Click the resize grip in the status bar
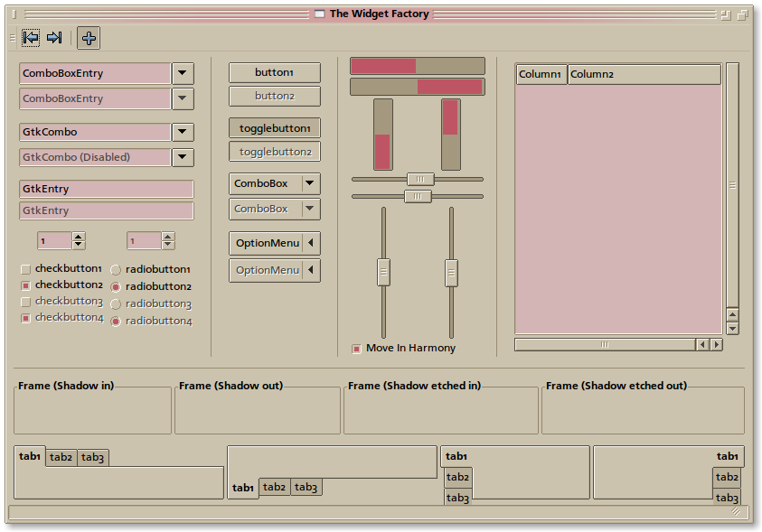 coord(737,511)
